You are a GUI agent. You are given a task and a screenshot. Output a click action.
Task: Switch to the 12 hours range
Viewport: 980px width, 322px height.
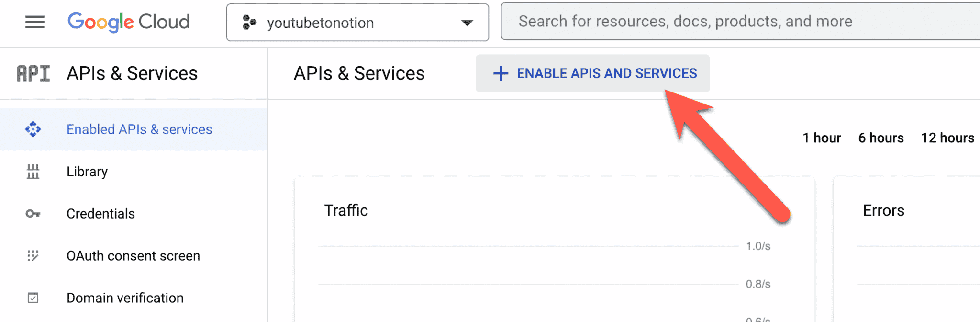click(x=948, y=138)
